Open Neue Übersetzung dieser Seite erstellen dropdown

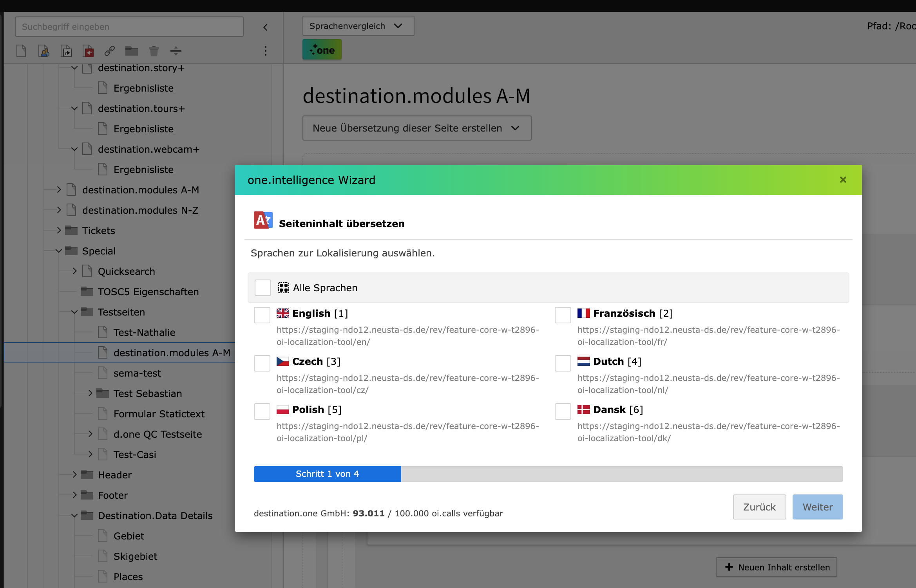point(416,128)
